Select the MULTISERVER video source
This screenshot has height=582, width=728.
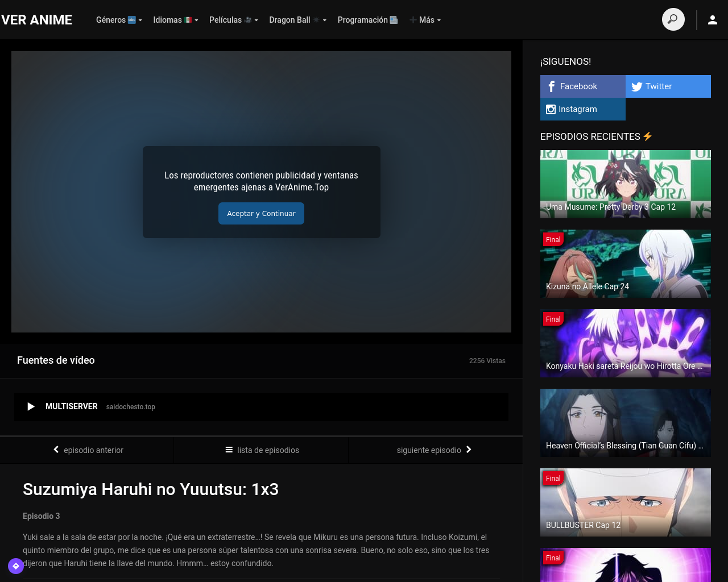[261, 407]
